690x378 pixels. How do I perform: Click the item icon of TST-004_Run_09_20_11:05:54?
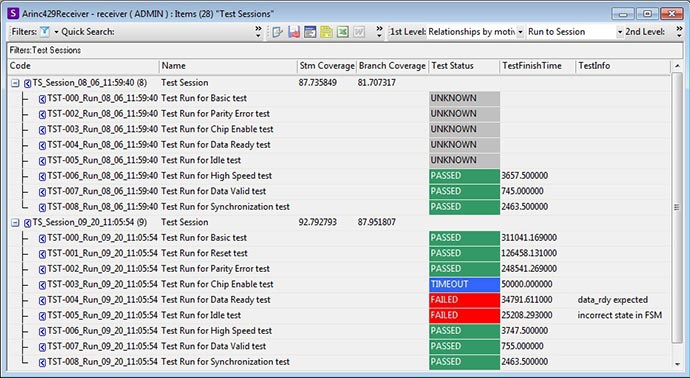[42, 301]
